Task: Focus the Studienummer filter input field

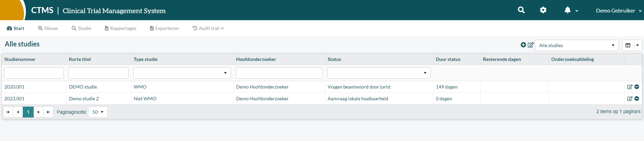Action: tap(34, 73)
